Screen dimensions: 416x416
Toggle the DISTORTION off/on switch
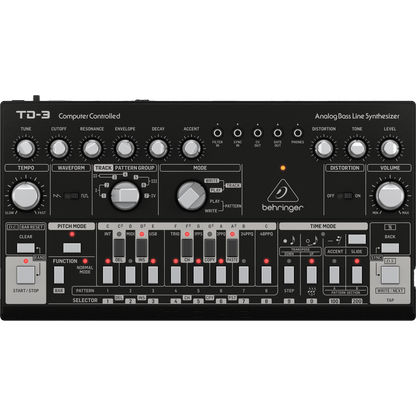coord(344,196)
